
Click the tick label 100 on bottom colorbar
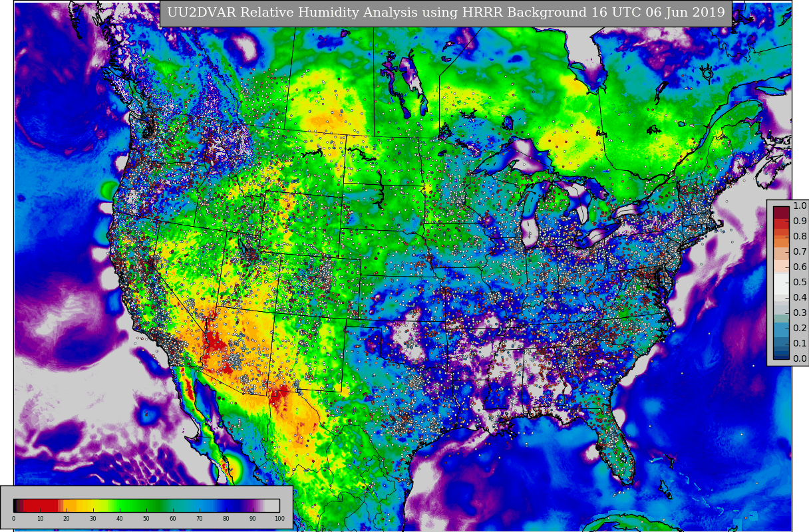click(279, 519)
